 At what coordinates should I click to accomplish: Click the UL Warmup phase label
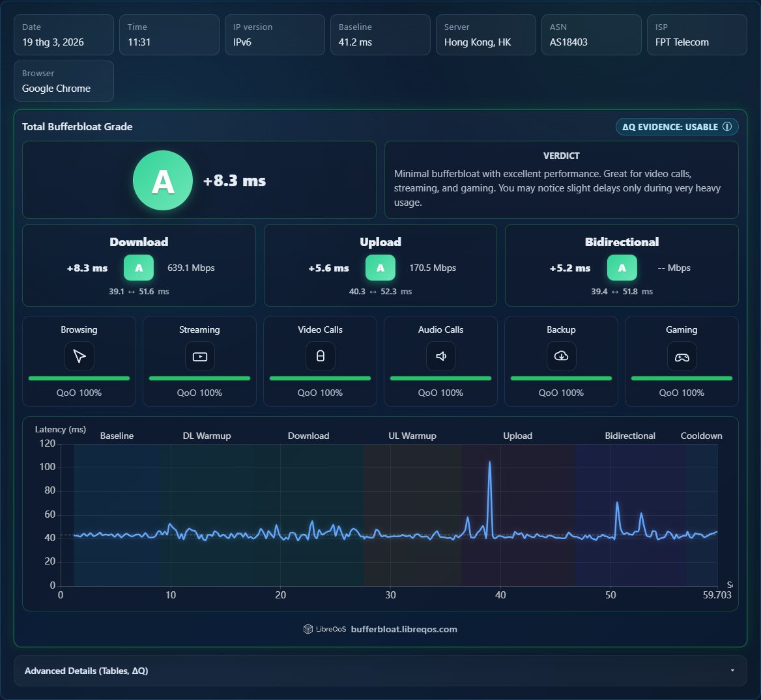tap(412, 436)
